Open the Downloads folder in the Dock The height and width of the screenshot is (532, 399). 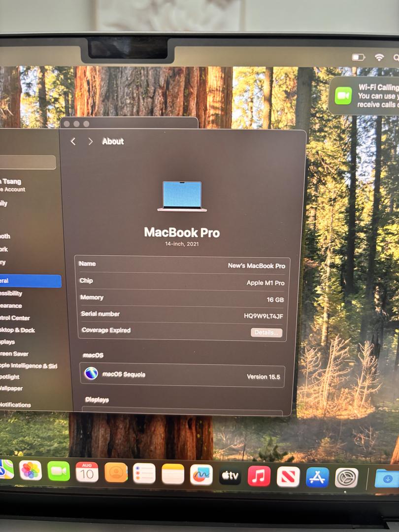[x=387, y=478]
